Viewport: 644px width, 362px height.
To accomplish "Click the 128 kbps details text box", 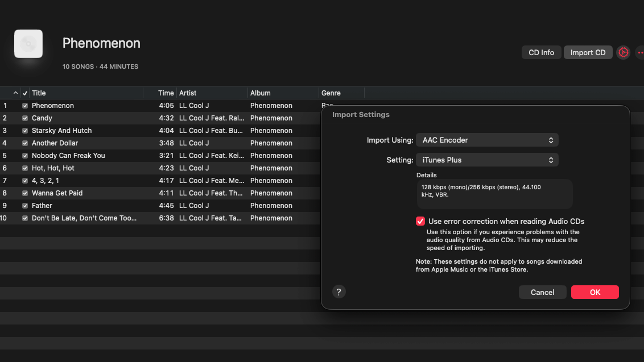I will click(494, 194).
